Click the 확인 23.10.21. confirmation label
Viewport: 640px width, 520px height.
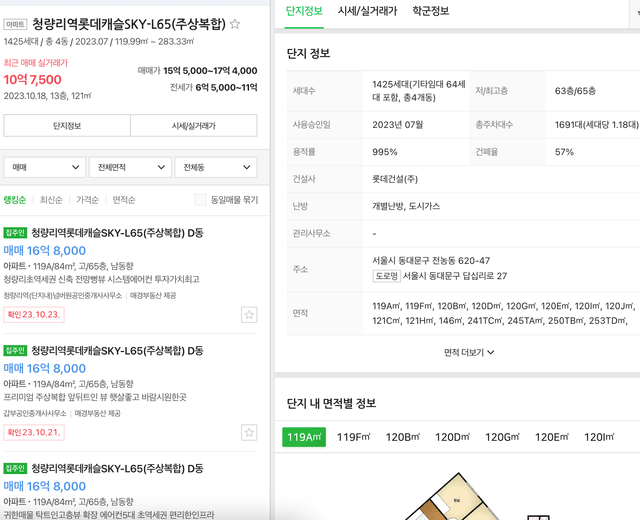pyautogui.click(x=34, y=432)
